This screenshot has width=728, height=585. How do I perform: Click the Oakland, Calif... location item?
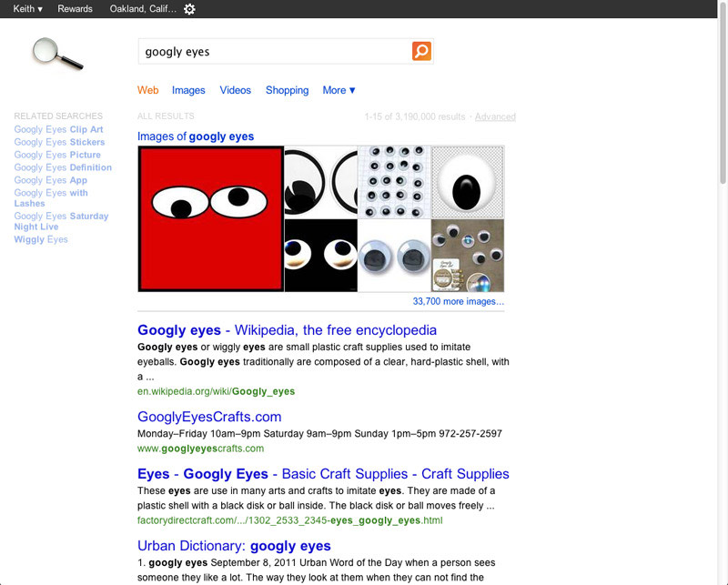coord(143,9)
